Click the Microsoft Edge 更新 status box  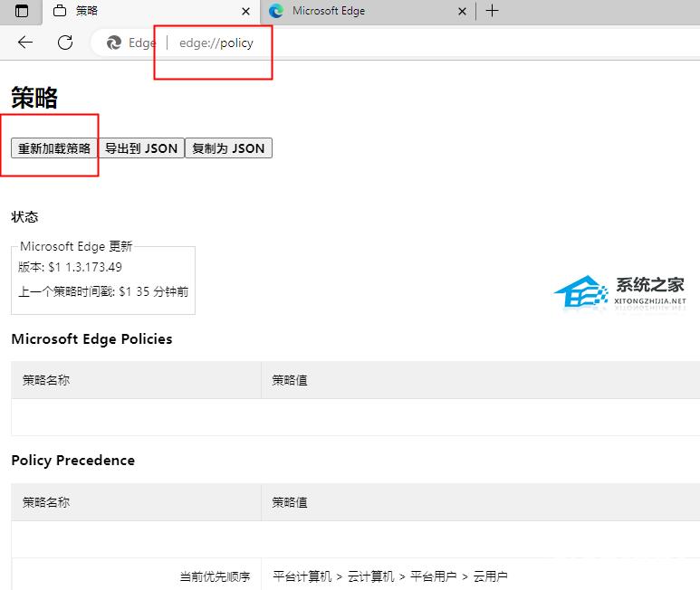pyautogui.click(x=103, y=278)
